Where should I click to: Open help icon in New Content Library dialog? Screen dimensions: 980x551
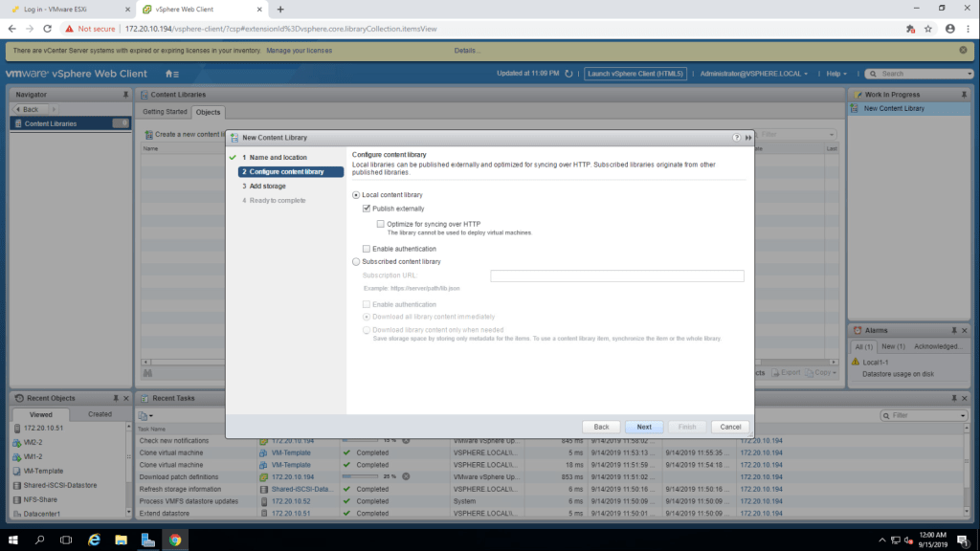coord(736,138)
